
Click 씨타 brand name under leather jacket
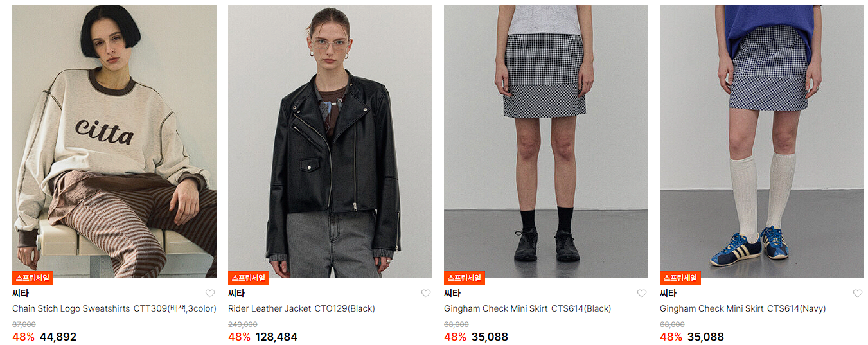pyautogui.click(x=236, y=294)
